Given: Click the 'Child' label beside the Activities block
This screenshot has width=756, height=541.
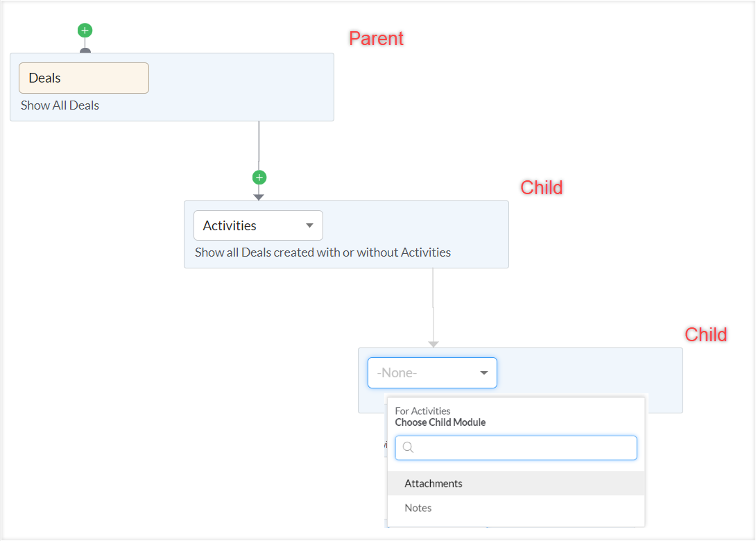Looking at the screenshot, I should [x=542, y=187].
